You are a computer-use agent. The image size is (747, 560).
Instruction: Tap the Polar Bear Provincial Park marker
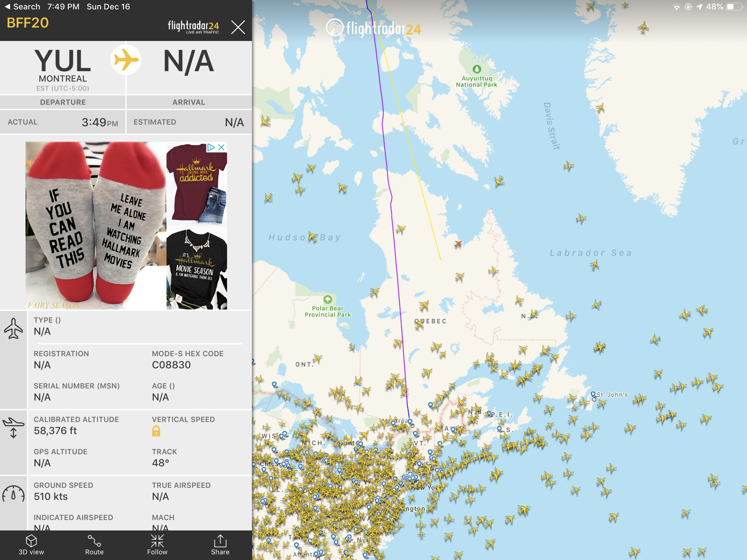327,299
